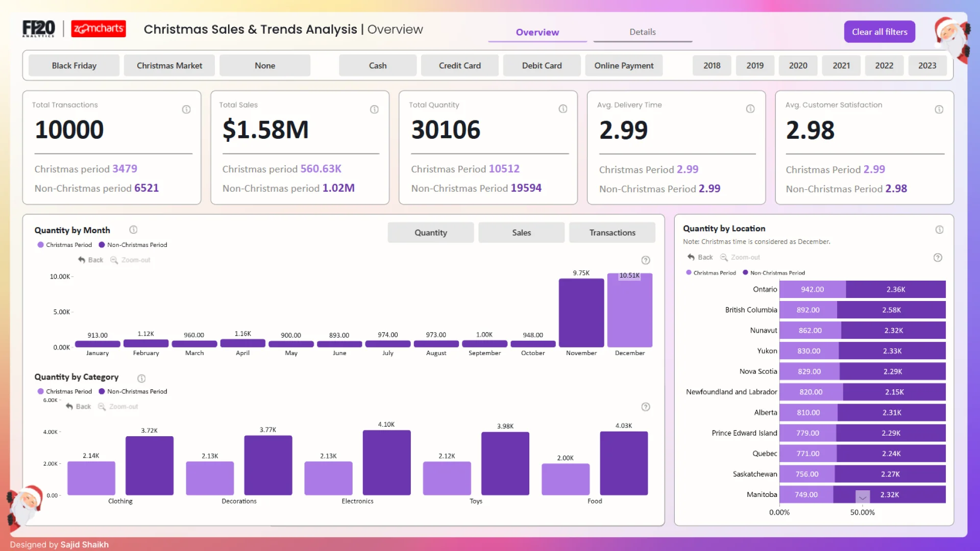Click the 4.10K Electronics non-Christmas bar

[x=387, y=463]
